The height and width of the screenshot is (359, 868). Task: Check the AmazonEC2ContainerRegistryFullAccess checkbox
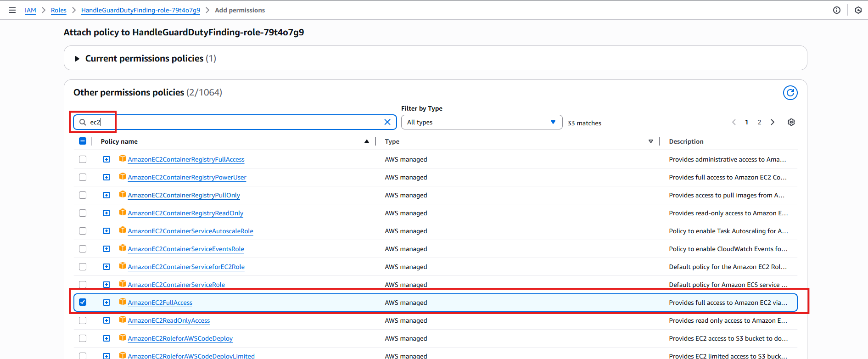(83, 159)
